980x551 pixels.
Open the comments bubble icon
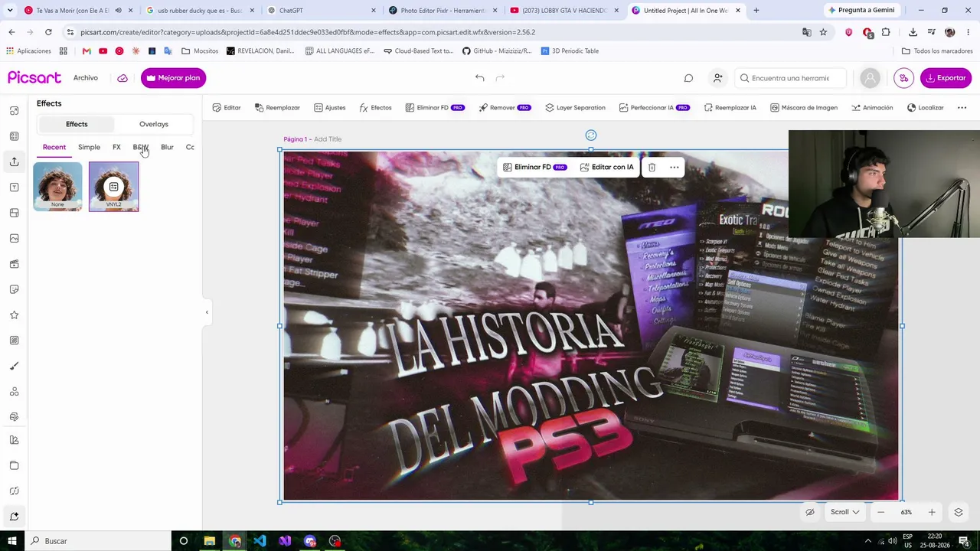pyautogui.click(x=688, y=78)
